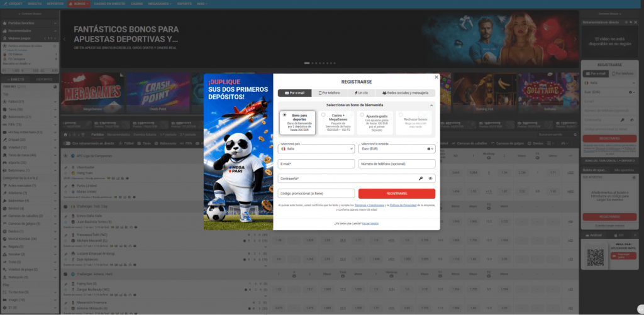
Task: Focus the Número de teléfono field in dialog
Action: click(397, 164)
